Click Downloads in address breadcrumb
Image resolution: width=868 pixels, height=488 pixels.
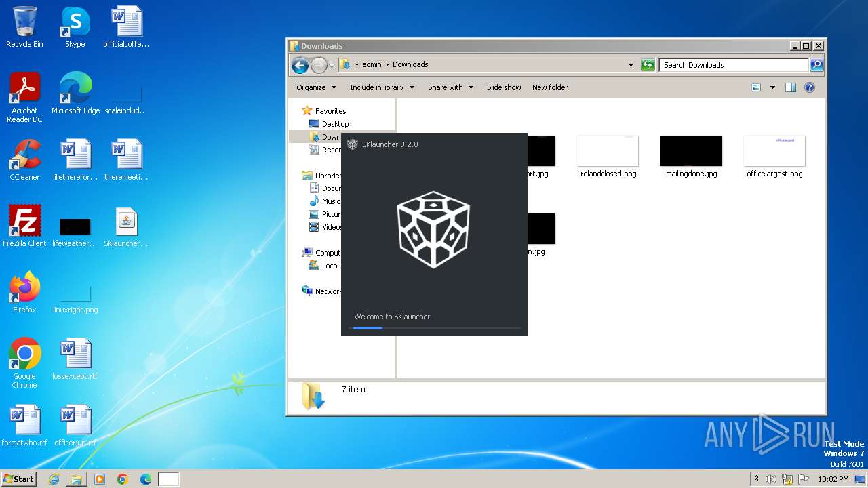pyautogui.click(x=410, y=65)
